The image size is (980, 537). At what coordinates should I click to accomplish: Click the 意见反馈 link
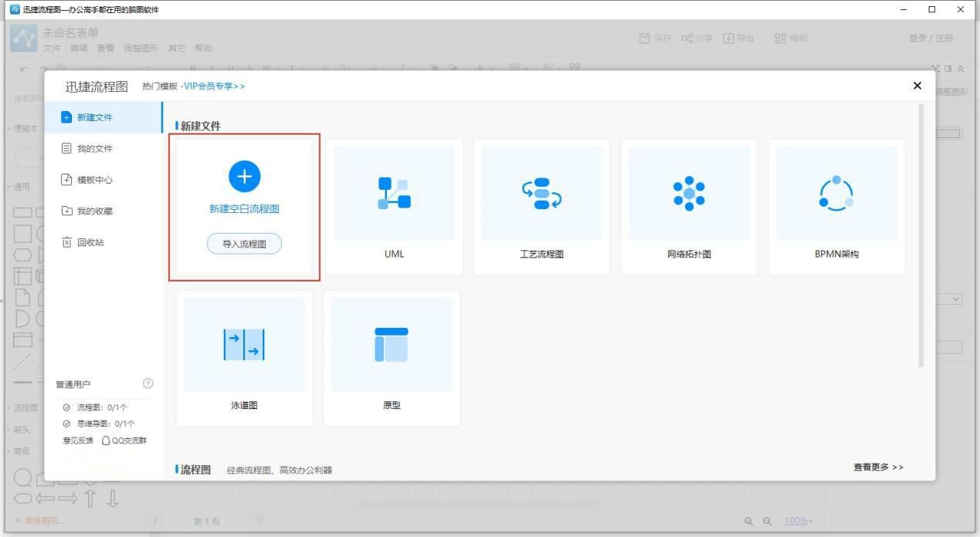click(x=78, y=441)
